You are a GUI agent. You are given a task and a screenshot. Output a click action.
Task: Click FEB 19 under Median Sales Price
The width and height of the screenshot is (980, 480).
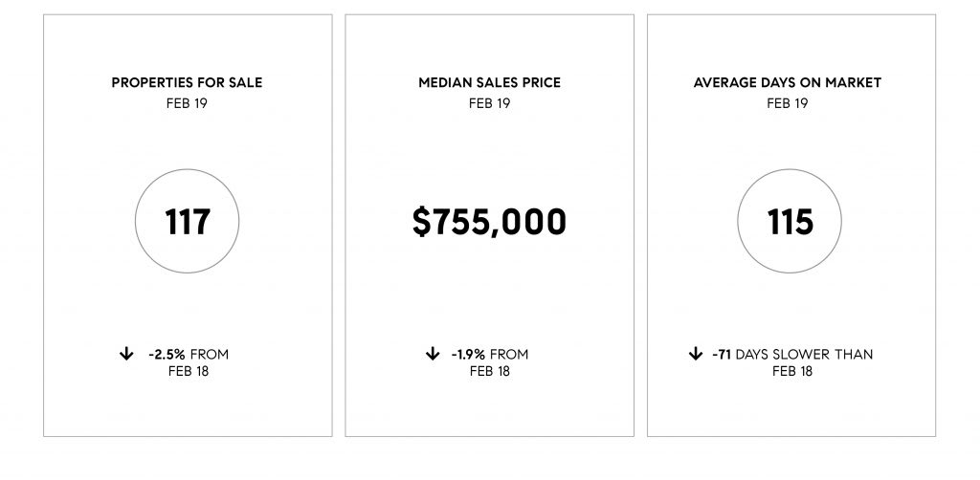[489, 102]
